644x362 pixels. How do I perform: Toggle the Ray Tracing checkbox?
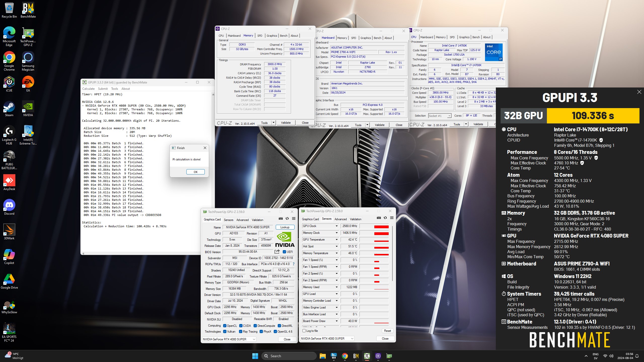[241, 332]
